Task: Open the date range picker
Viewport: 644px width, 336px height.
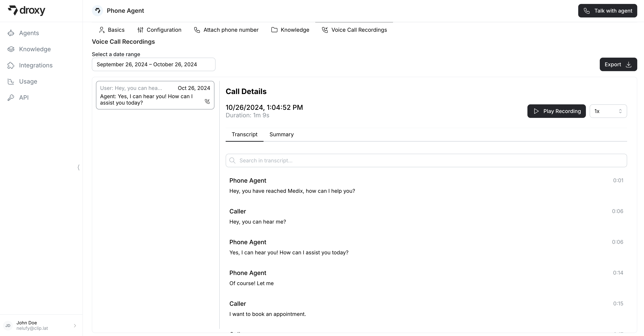Action: pyautogui.click(x=154, y=65)
